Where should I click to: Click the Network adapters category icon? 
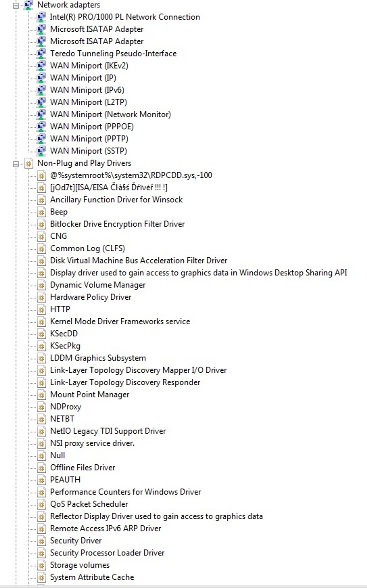pyautogui.click(x=28, y=5)
